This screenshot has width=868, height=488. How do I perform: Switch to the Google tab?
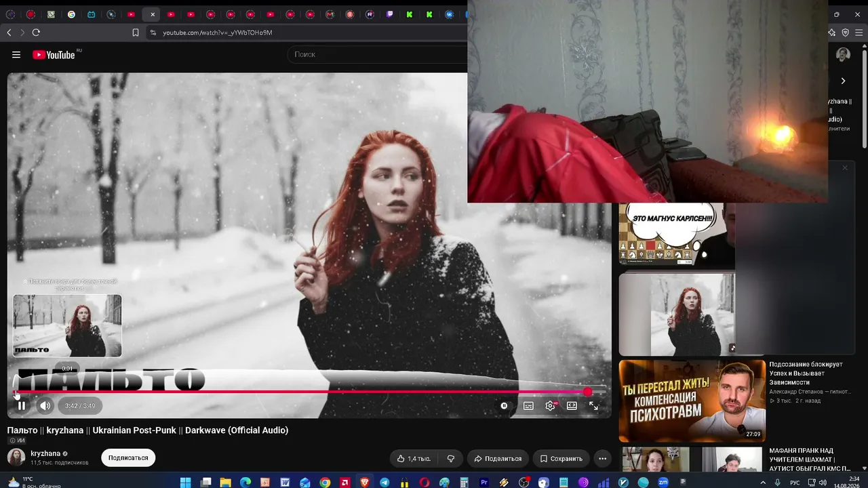[x=71, y=14]
